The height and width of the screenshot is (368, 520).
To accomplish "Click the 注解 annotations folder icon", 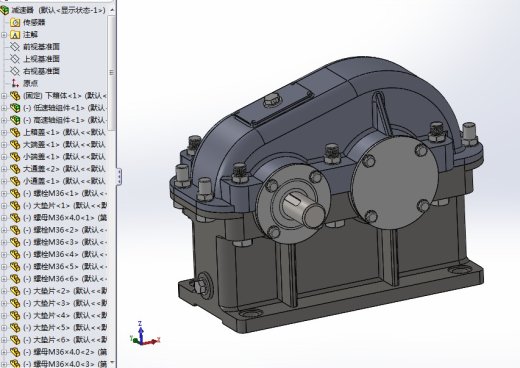I will (15, 35).
